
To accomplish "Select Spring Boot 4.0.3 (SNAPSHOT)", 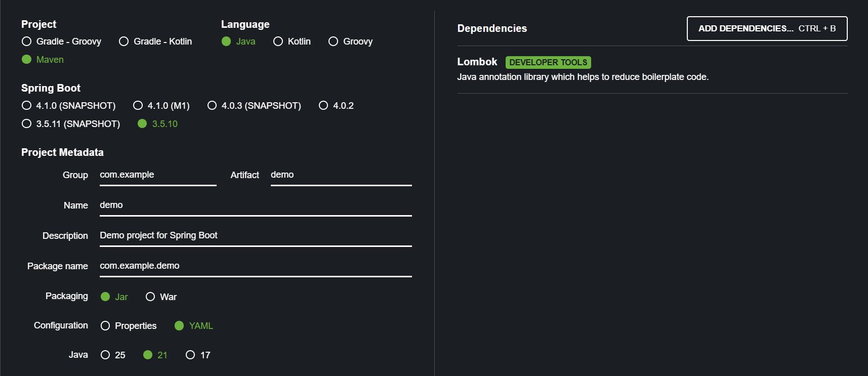I will pos(254,106).
